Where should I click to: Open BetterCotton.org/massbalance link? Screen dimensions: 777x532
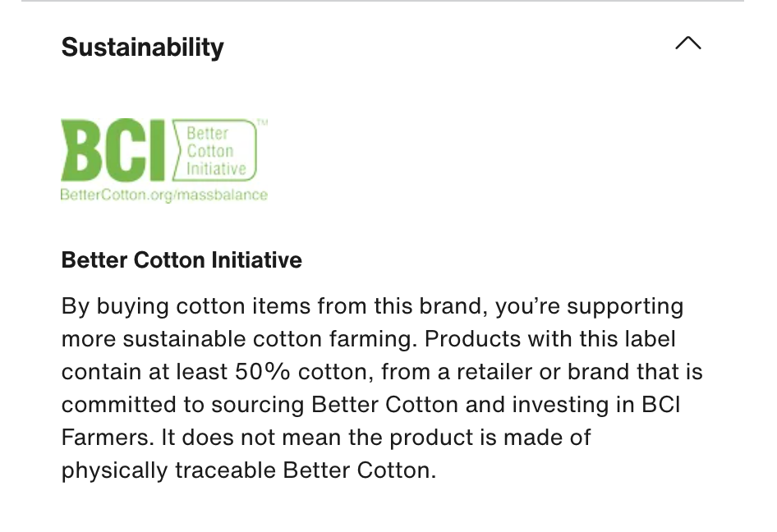(x=164, y=195)
